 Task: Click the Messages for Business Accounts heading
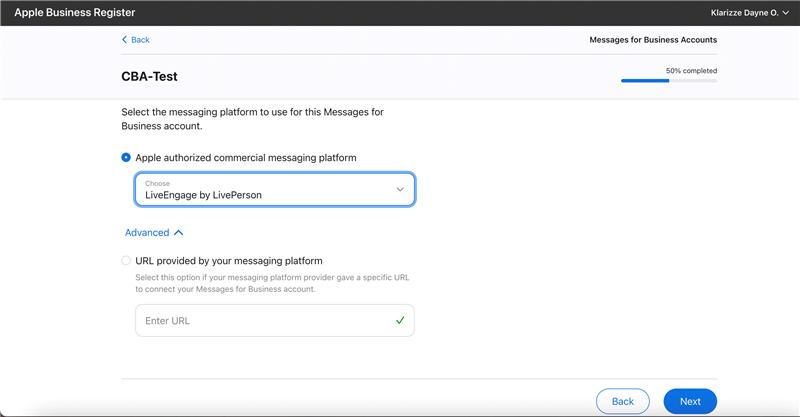click(x=653, y=40)
